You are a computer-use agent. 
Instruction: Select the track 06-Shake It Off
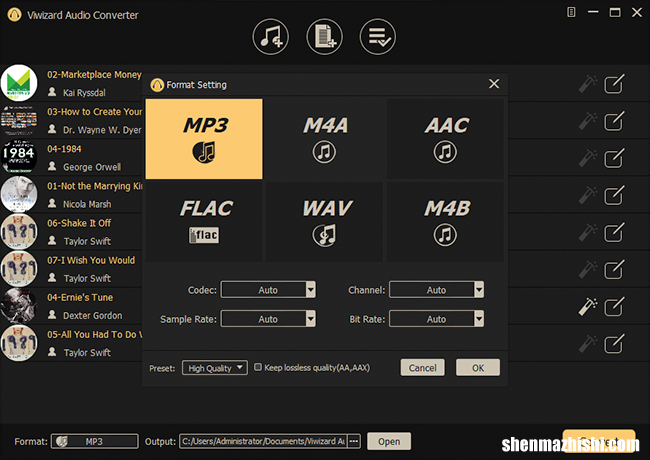click(79, 223)
